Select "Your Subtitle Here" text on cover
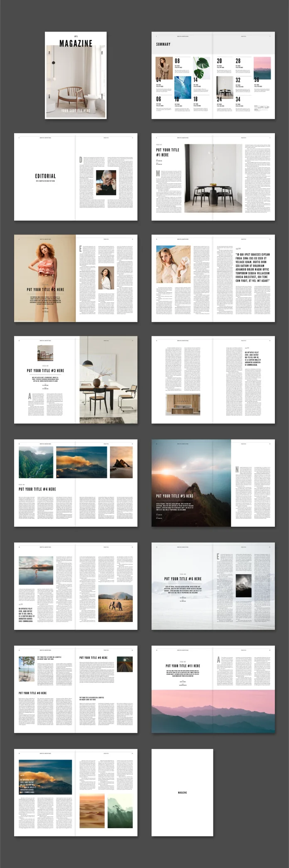This screenshot has height=868, width=289. pyautogui.click(x=76, y=111)
